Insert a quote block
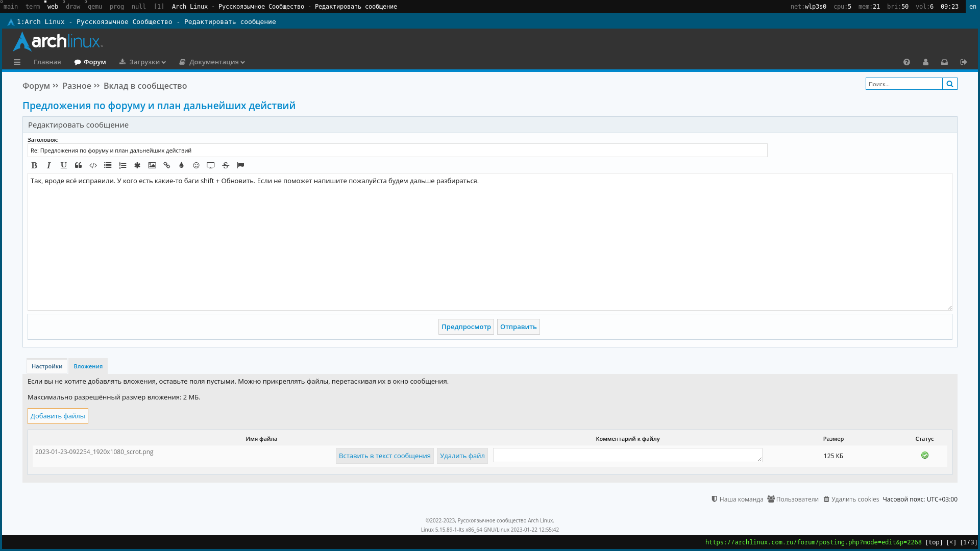Viewport: 980px width, 551px height. [78, 165]
